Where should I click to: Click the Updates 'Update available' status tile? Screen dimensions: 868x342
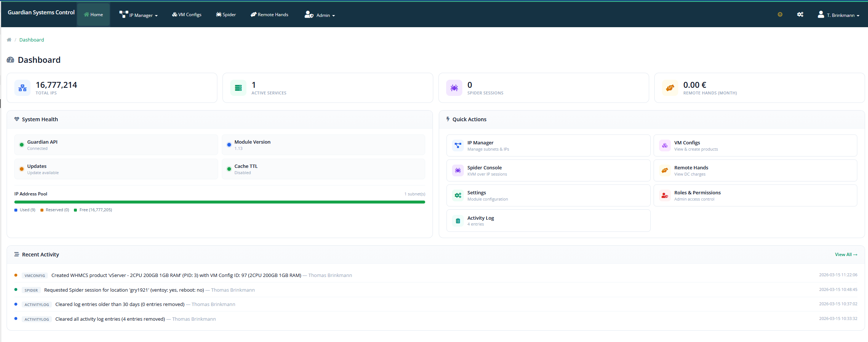[x=116, y=169]
